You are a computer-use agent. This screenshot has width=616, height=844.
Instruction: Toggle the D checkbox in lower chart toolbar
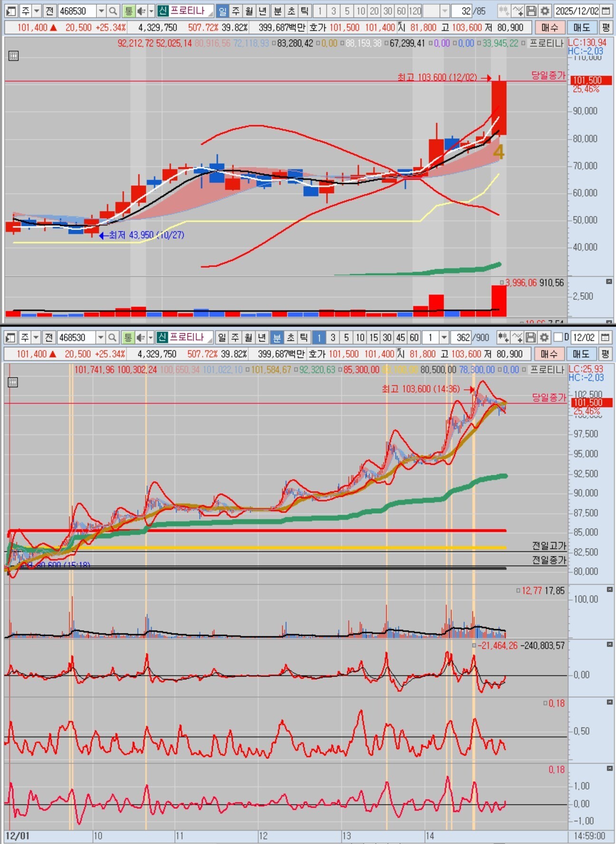(x=559, y=337)
